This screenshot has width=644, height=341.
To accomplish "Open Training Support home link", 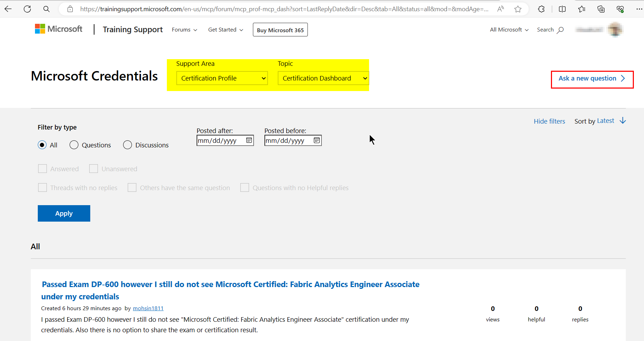I will (x=133, y=30).
